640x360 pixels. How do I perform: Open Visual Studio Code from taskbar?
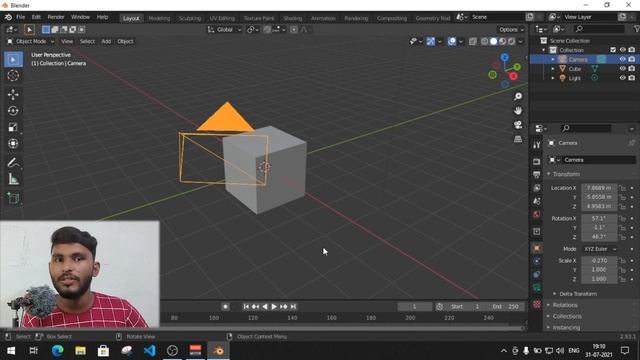click(x=149, y=351)
